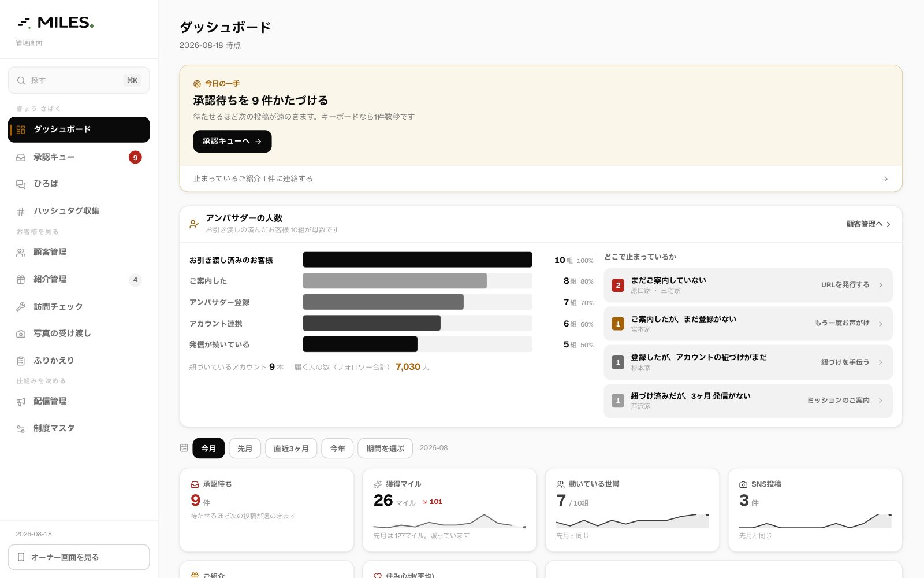Screen dimensions: 924x578
Task: Open chevron on 3ヶ月 発信がない row
Action: coord(881,401)
